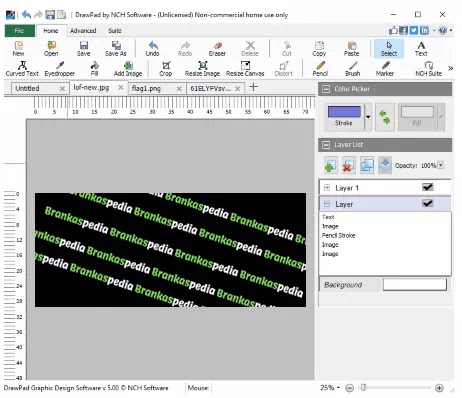The image size is (462, 398).
Task: Click the Distort tool
Action: tap(284, 69)
